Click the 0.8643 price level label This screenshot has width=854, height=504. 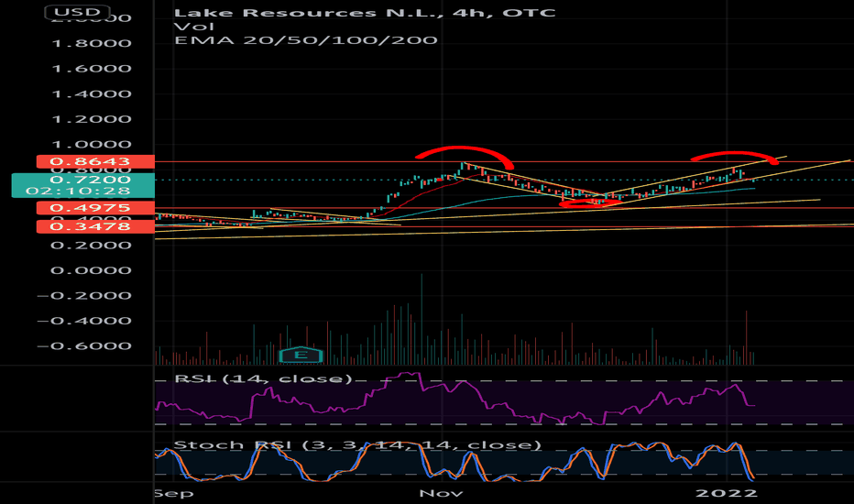(x=95, y=161)
